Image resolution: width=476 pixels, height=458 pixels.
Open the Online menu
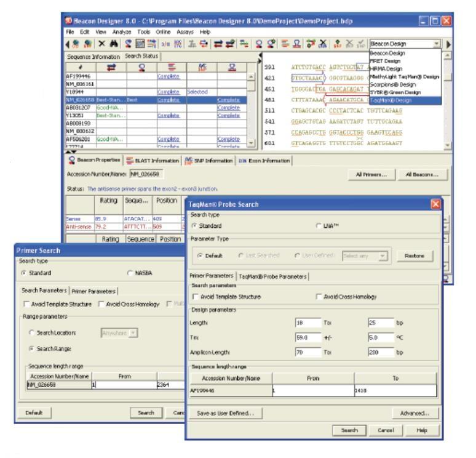(163, 32)
